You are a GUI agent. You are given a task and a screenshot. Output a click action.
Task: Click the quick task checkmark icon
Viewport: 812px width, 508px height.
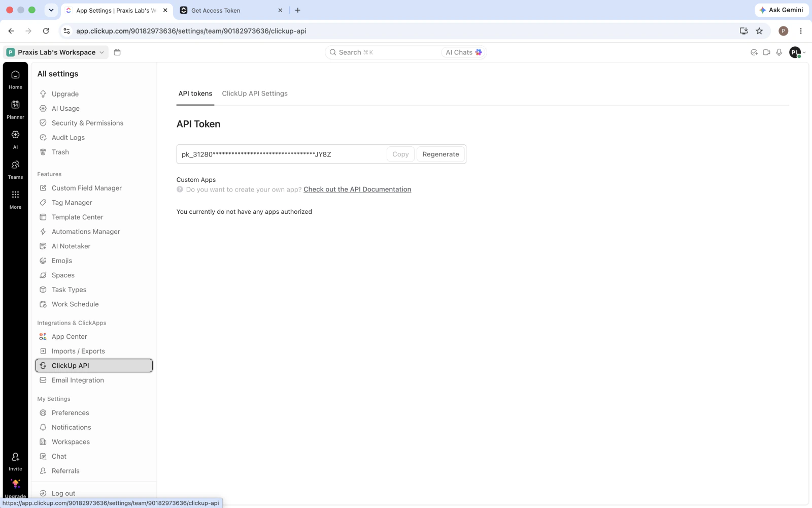754,52
